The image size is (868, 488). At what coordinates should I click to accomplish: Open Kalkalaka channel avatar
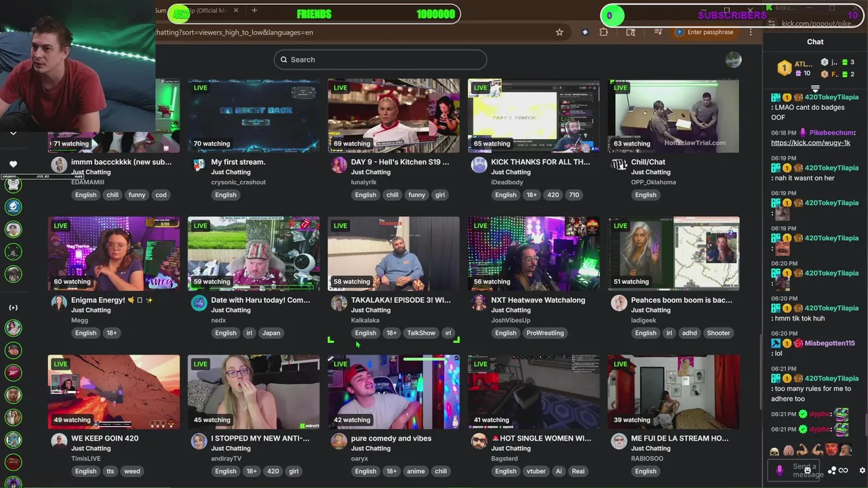[339, 303]
